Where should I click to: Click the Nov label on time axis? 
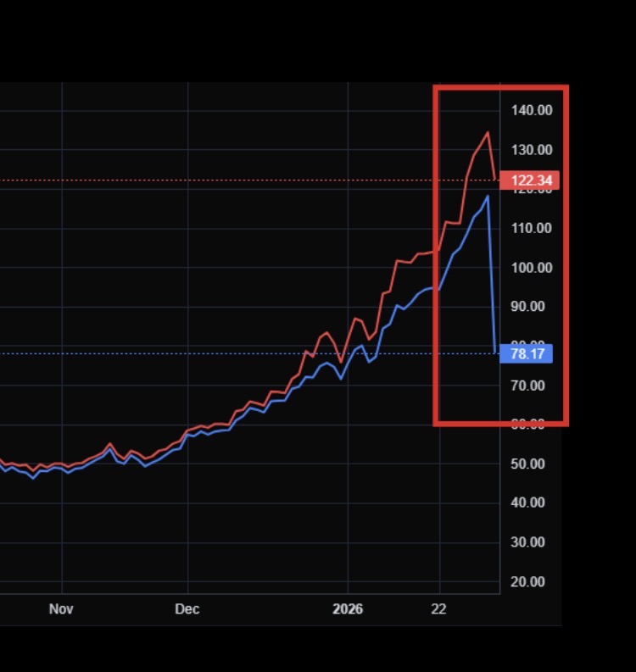pos(61,609)
